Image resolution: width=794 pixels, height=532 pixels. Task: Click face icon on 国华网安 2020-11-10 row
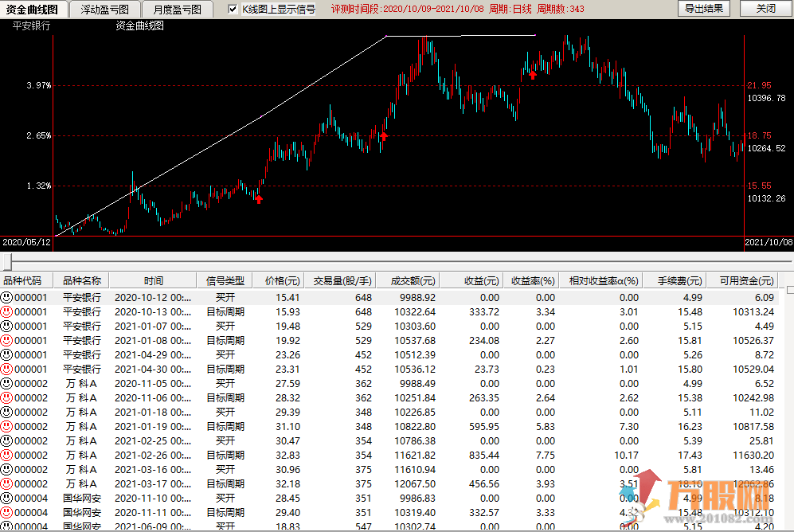tap(6, 498)
